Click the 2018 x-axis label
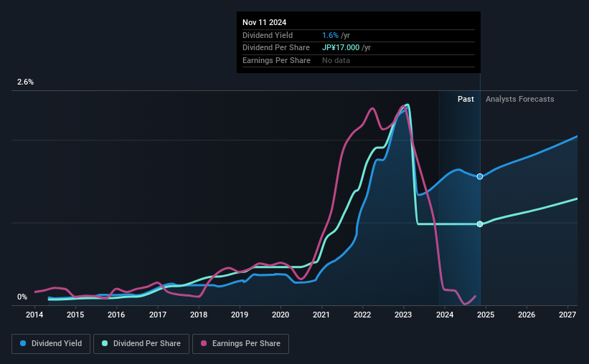589x364 pixels. [198, 315]
